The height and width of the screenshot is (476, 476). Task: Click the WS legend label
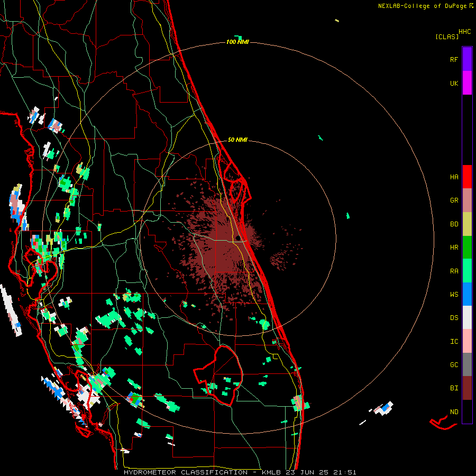454,295
